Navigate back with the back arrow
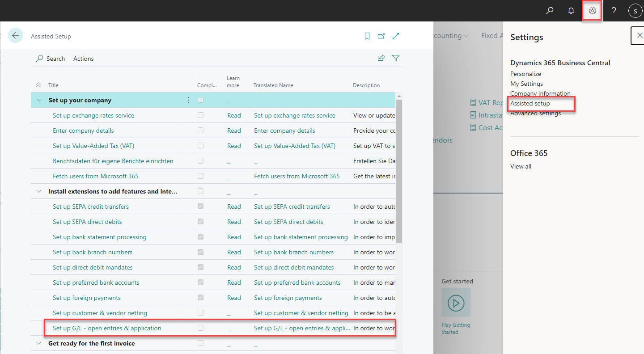The width and height of the screenshot is (644, 354). 16,35
